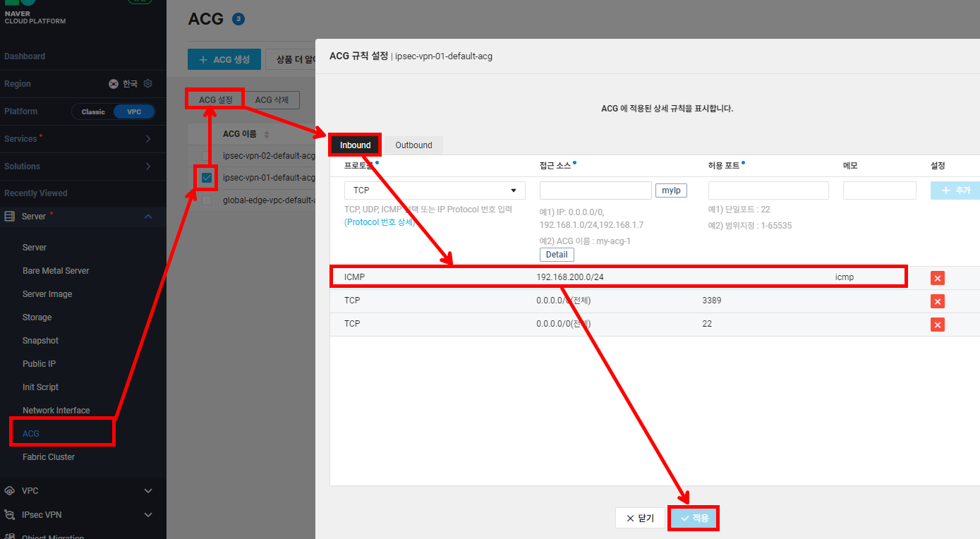Click the port 22 cell
Screen dimensions: 980x539
(707, 324)
